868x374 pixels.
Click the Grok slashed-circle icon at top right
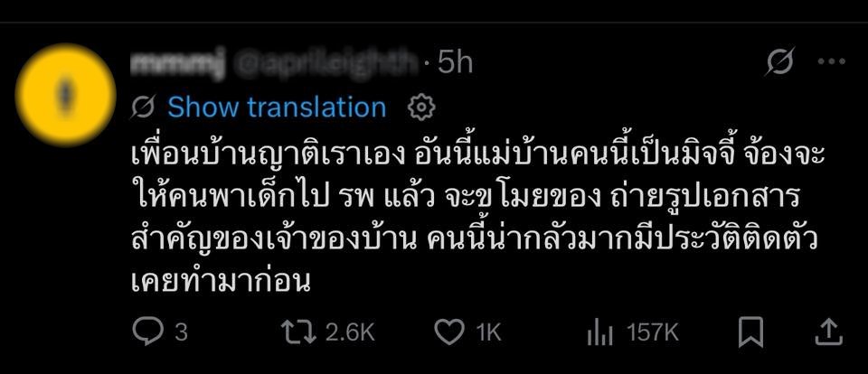778,62
